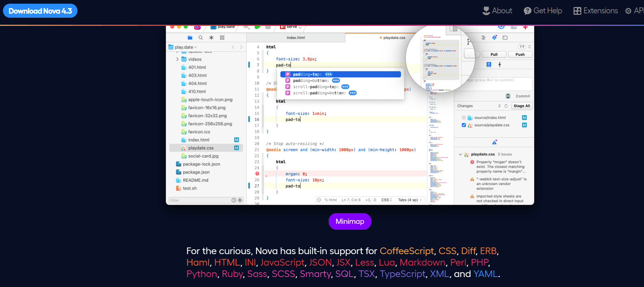Open test.sh in the sidebar
This screenshot has width=644, height=287.
click(x=187, y=188)
